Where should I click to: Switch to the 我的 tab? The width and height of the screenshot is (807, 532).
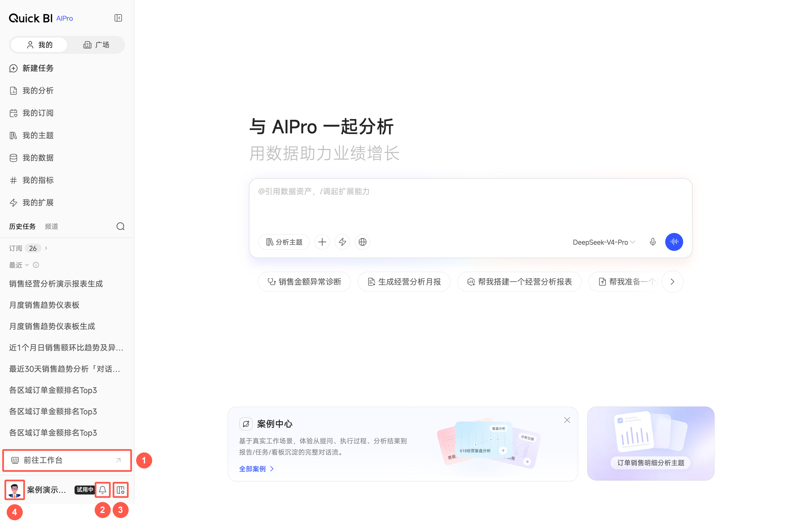tap(39, 45)
